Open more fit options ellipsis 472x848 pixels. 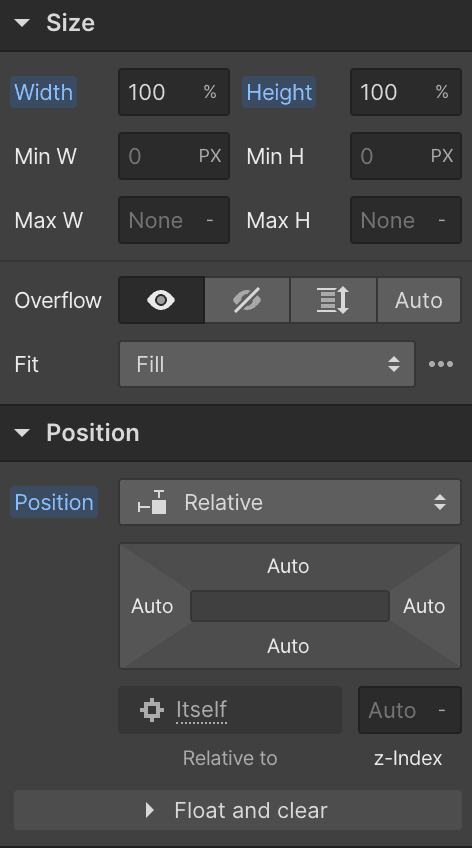(441, 364)
